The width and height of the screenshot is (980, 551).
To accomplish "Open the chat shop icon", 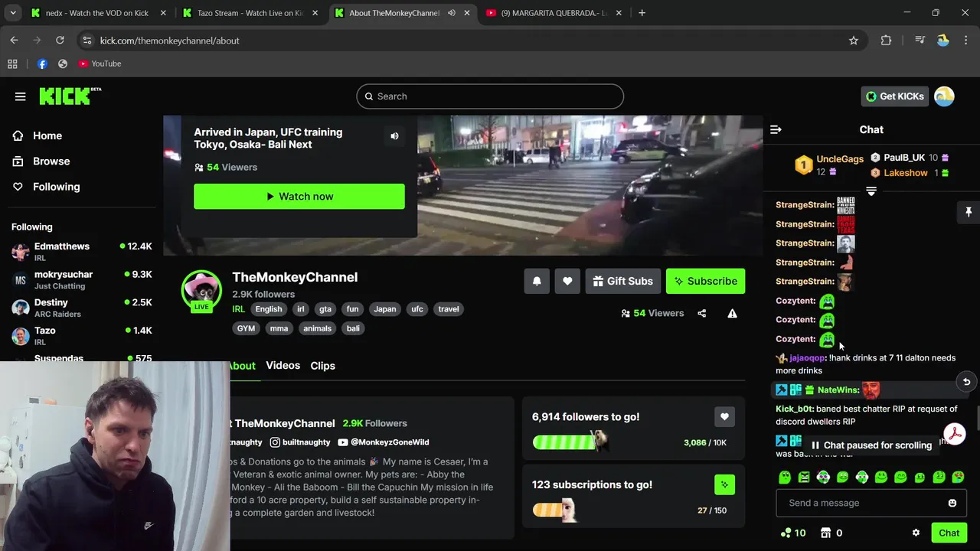I will (826, 533).
